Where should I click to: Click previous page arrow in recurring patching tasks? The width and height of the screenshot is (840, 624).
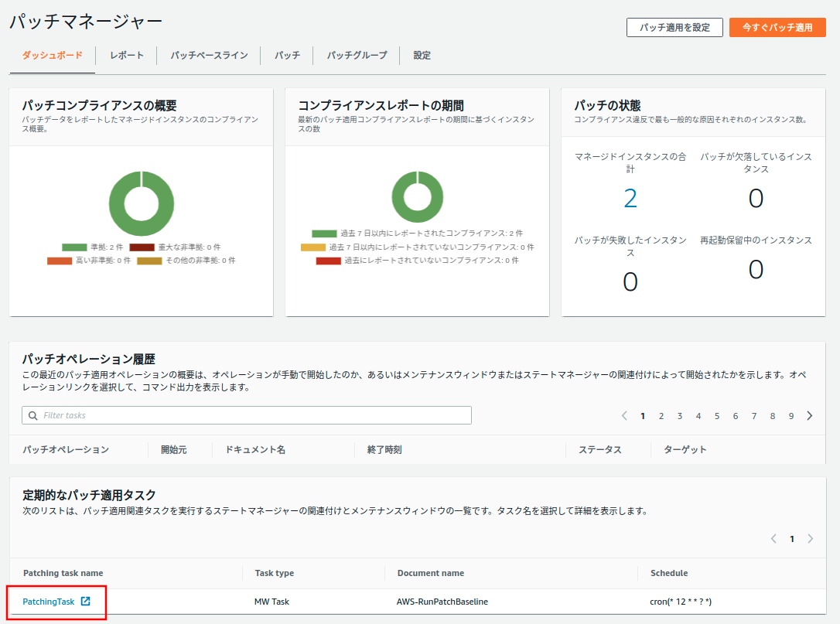(773, 539)
